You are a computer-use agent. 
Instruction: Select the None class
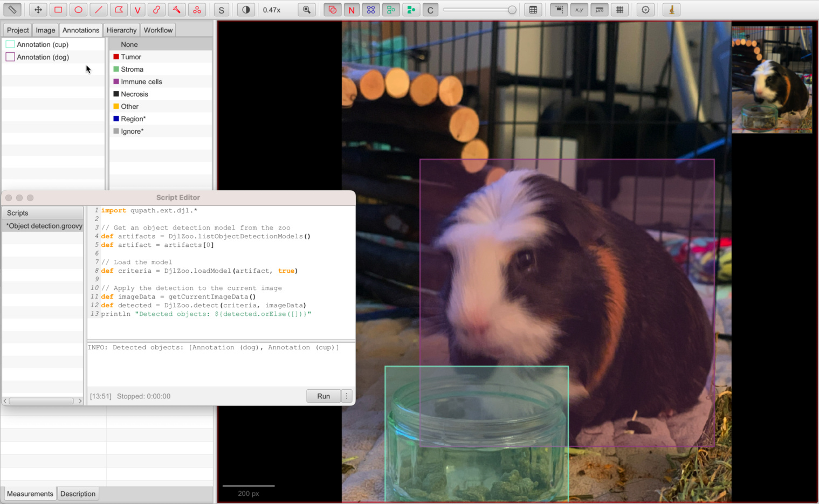161,44
